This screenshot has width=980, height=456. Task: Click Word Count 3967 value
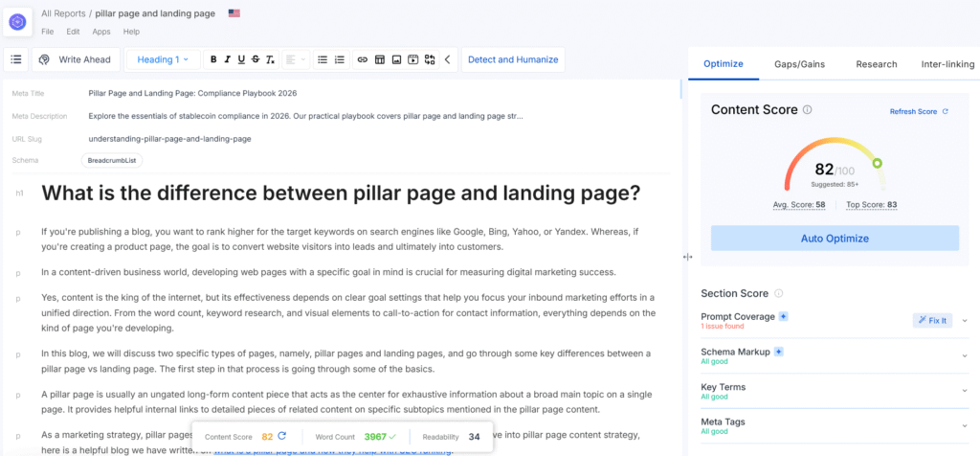376,437
